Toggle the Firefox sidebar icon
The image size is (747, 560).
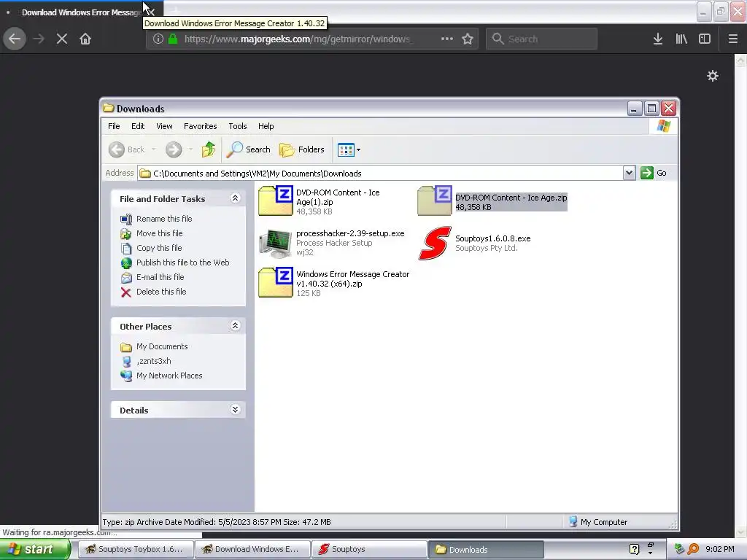[x=705, y=39]
